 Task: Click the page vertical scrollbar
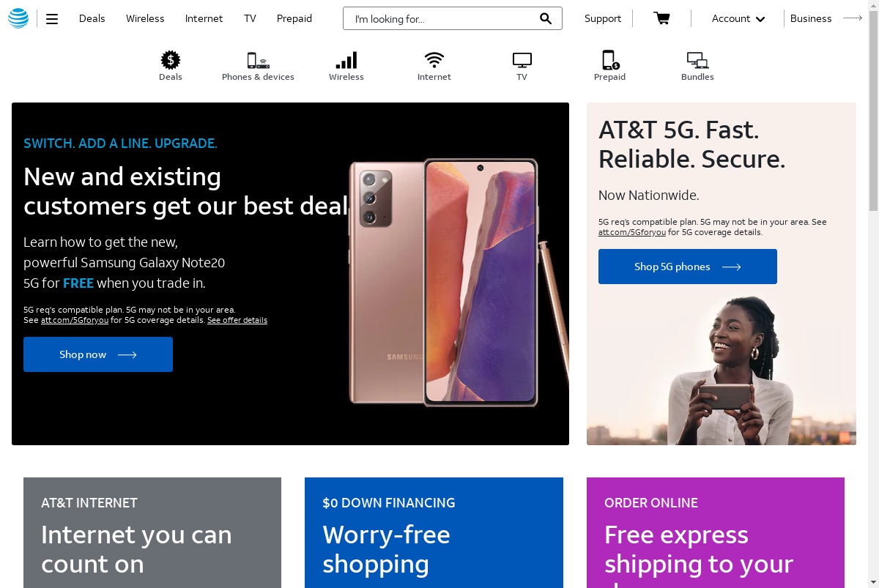[x=873, y=294]
